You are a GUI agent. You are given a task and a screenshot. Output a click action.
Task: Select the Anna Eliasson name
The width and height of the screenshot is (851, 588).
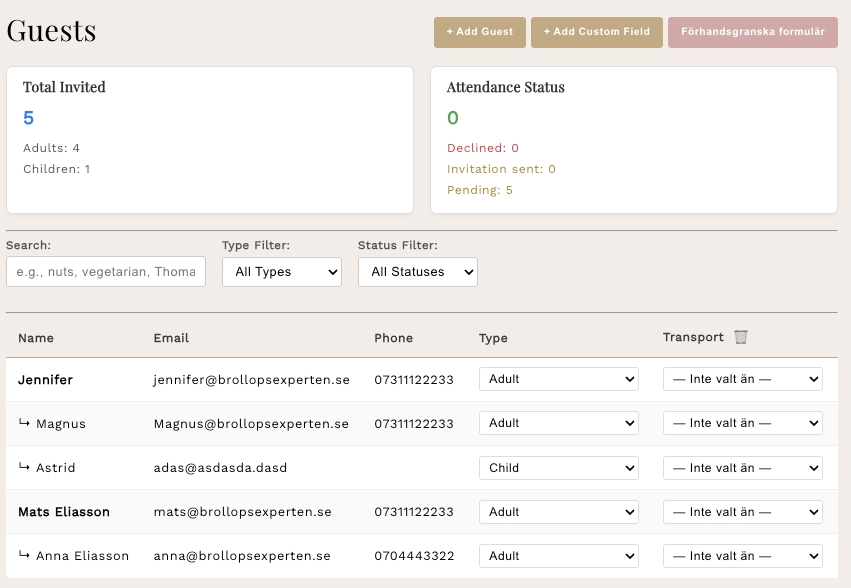point(82,556)
